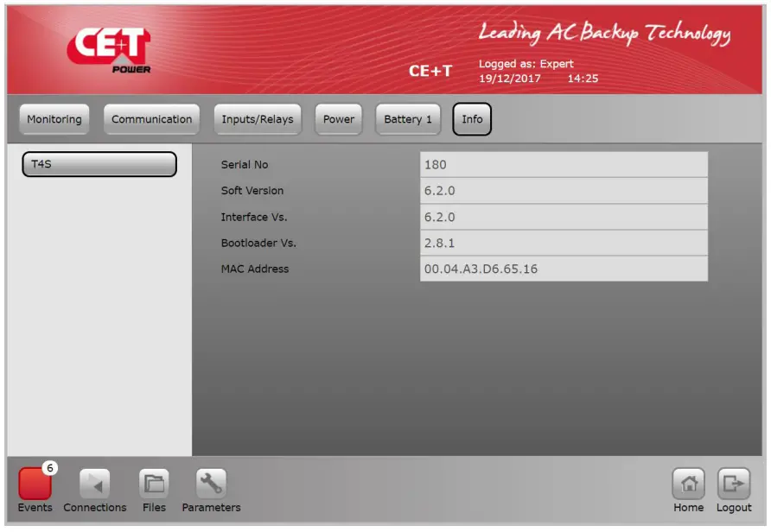Viewport: 771px width, 532px height.
Task: Open the Power tab
Action: [338, 119]
